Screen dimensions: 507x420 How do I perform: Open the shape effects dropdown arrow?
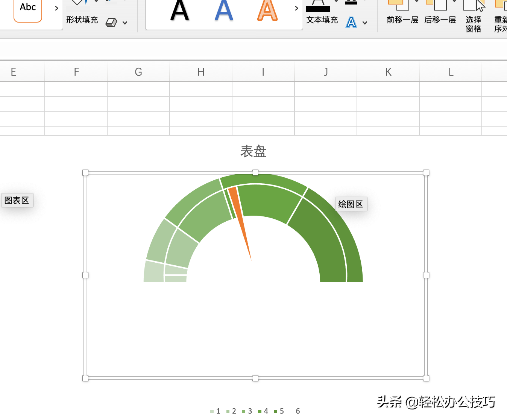tap(125, 23)
